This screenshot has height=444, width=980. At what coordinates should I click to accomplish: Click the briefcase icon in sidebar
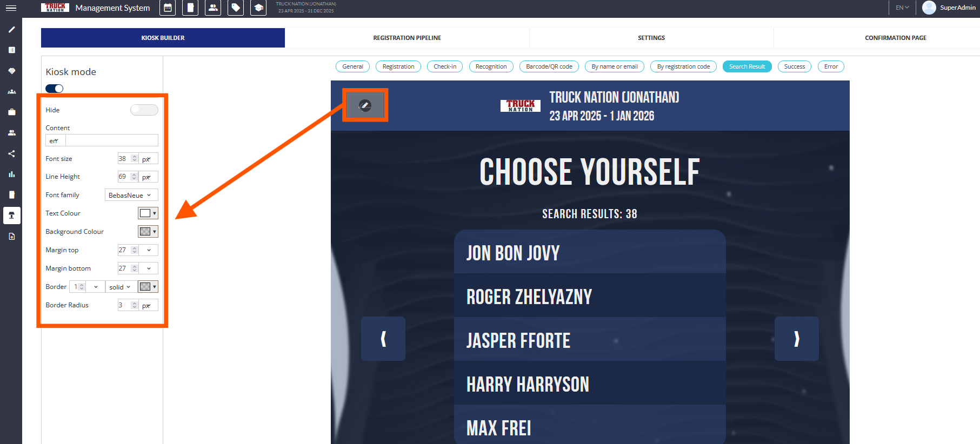tap(11, 112)
